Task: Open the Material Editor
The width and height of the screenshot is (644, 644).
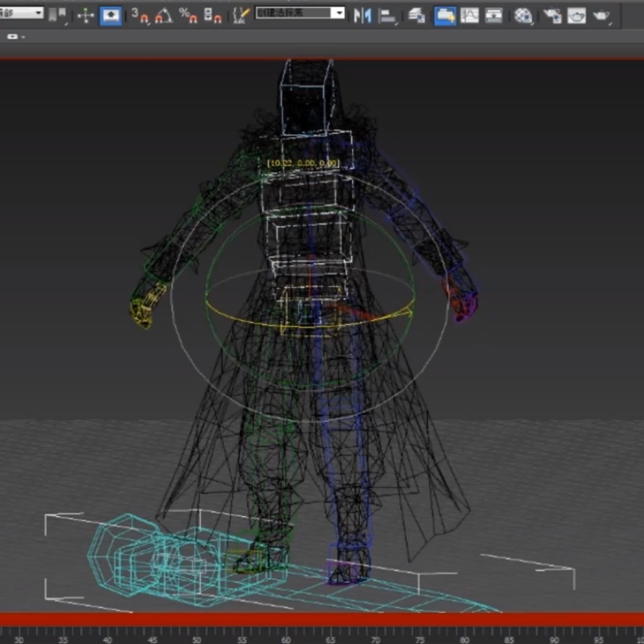Action: coord(523,16)
